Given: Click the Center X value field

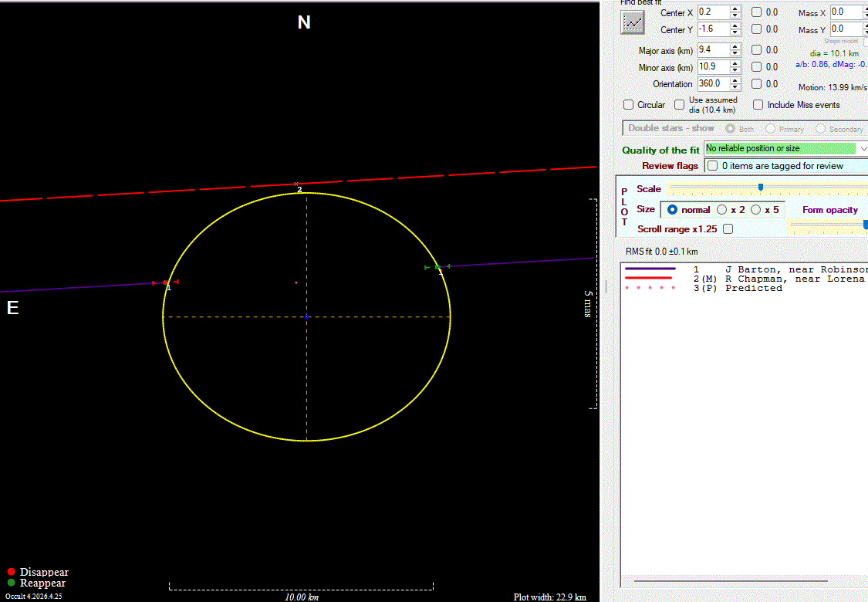Looking at the screenshot, I should [713, 12].
